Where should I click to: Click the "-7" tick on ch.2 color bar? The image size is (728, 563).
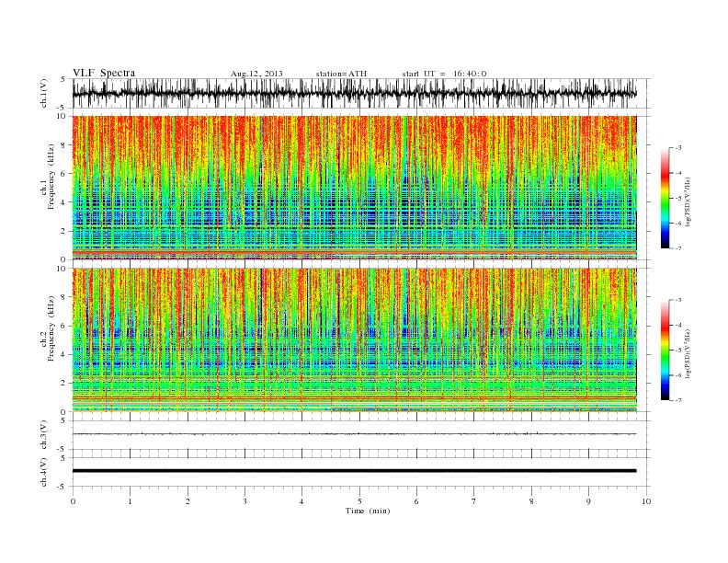[x=678, y=400]
